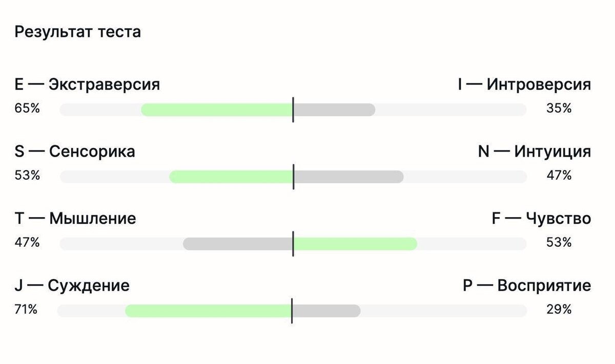Click the green Суждение bar segment
Viewport: 615px width, 364px height.
point(208,311)
